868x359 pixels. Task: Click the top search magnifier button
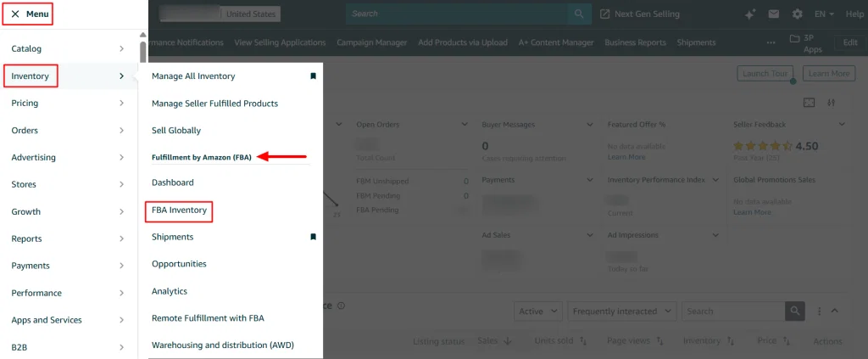tap(579, 14)
